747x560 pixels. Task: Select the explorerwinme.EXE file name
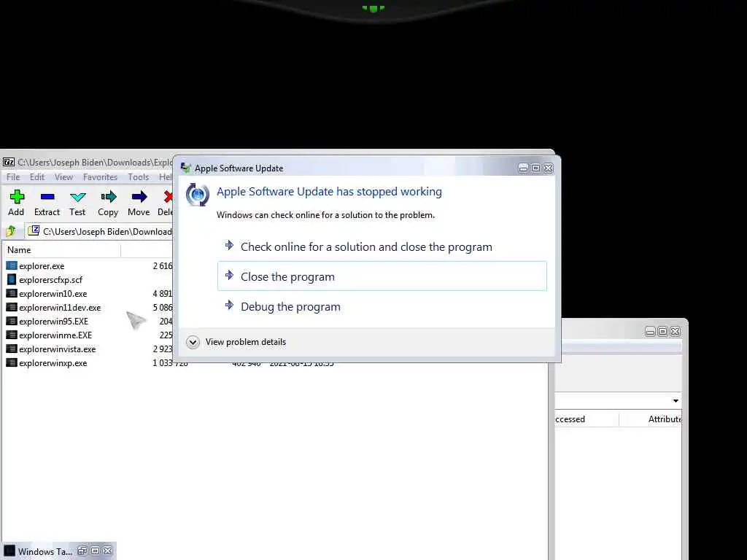point(55,335)
